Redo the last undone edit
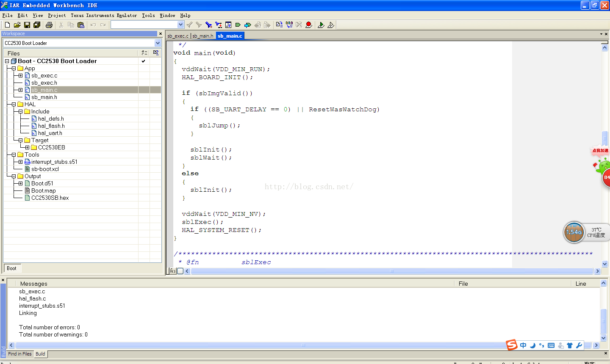 pyautogui.click(x=103, y=25)
